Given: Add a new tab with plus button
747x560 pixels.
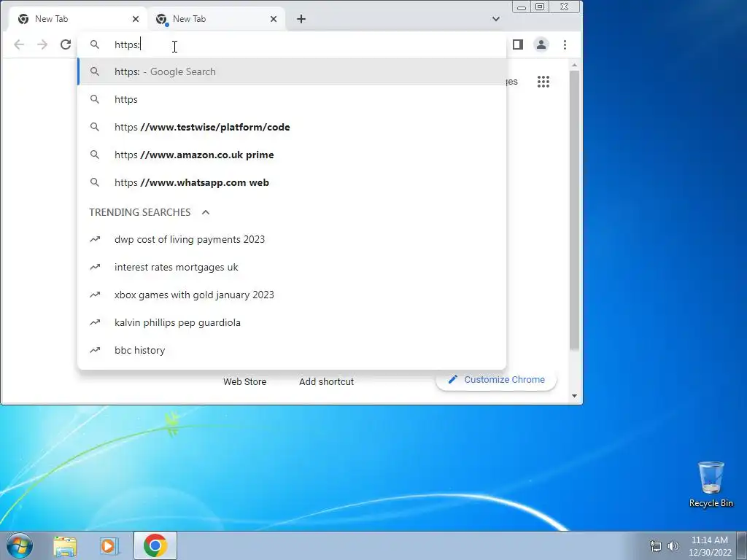Looking at the screenshot, I should [x=301, y=19].
